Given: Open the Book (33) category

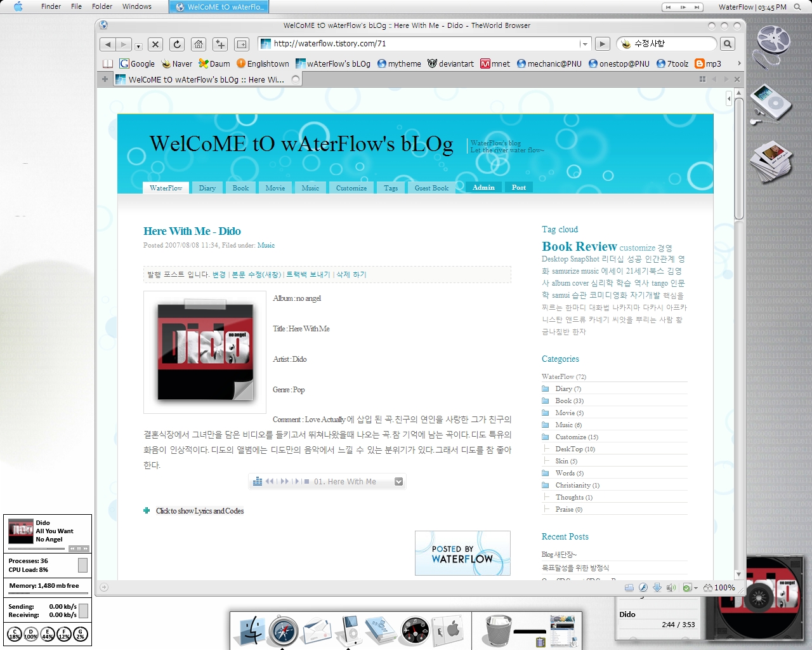Looking at the screenshot, I should 569,401.
